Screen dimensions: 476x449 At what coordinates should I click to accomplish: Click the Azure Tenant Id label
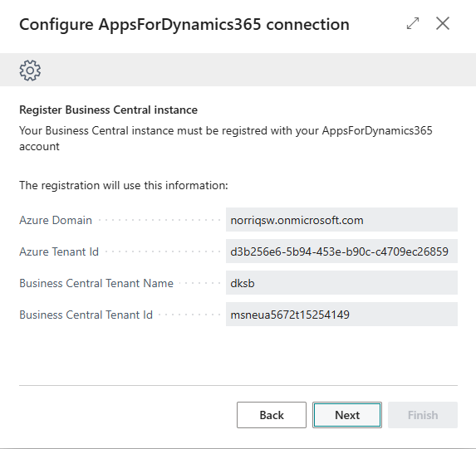[x=59, y=251]
